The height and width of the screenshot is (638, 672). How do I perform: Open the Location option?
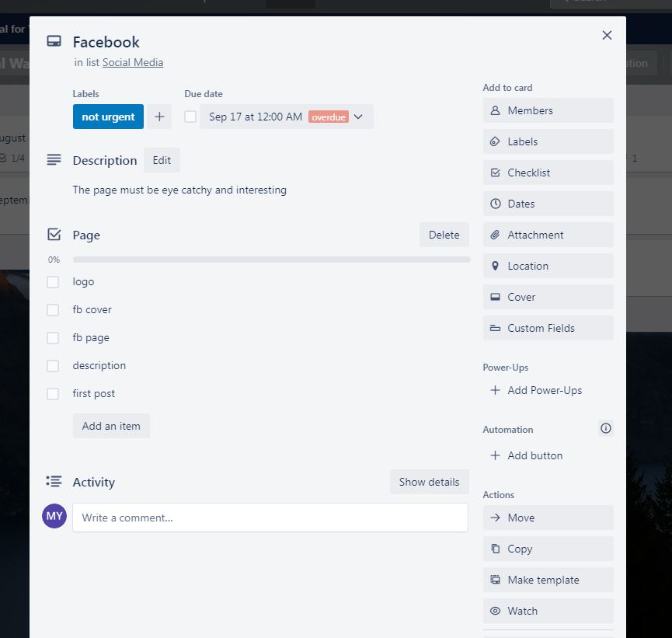tap(548, 266)
